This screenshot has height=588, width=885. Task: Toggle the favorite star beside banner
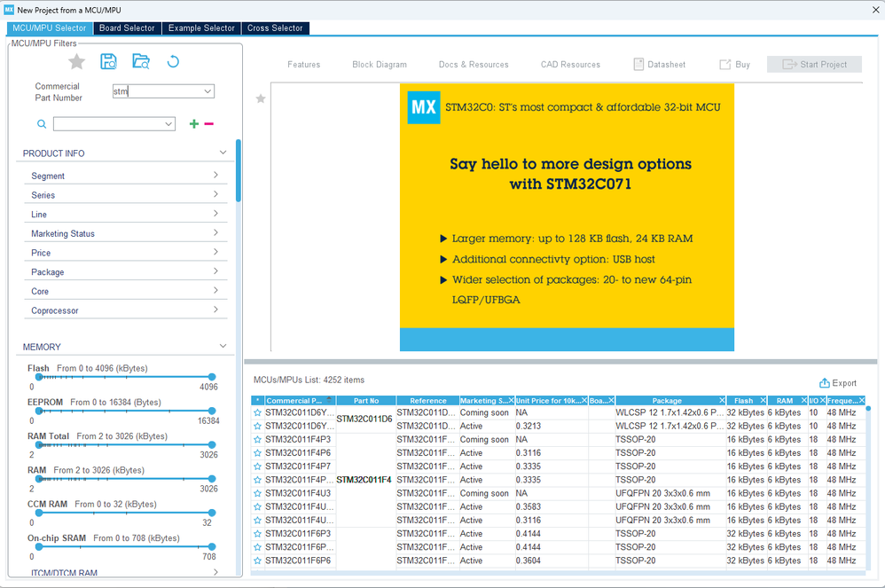(261, 98)
